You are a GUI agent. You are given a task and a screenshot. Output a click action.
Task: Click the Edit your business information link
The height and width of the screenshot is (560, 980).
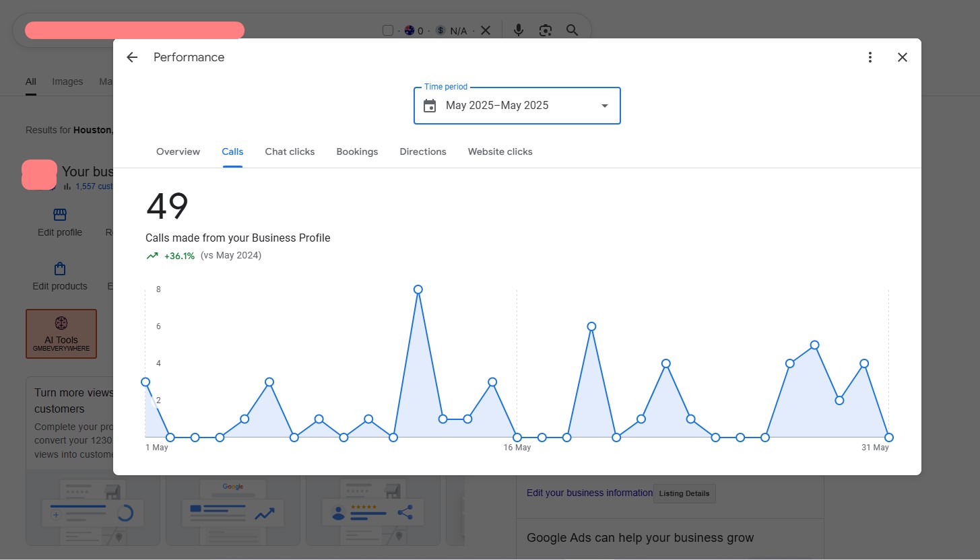pyautogui.click(x=589, y=493)
